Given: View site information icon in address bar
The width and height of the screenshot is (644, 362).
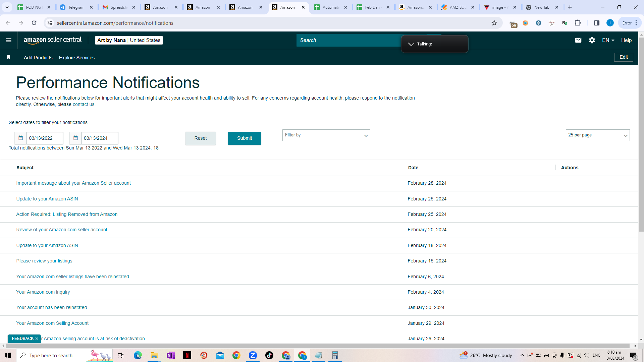Looking at the screenshot, I should [50, 23].
